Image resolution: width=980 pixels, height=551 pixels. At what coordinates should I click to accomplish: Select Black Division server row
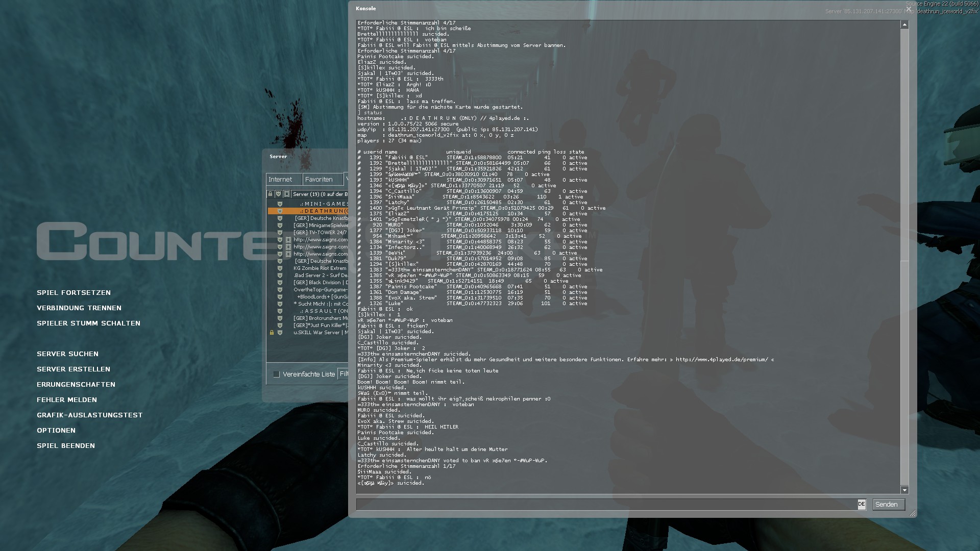coord(308,283)
